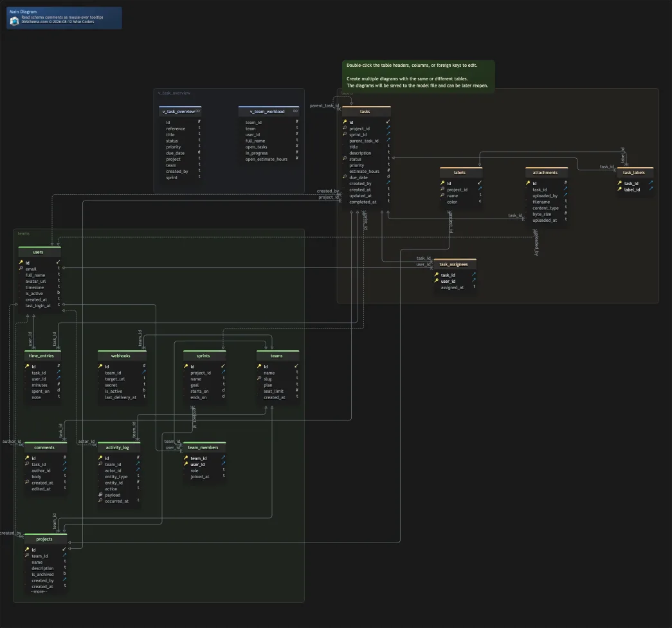672x628 pixels.
Task: Click primary key icon of sprints id
Action: (186, 366)
